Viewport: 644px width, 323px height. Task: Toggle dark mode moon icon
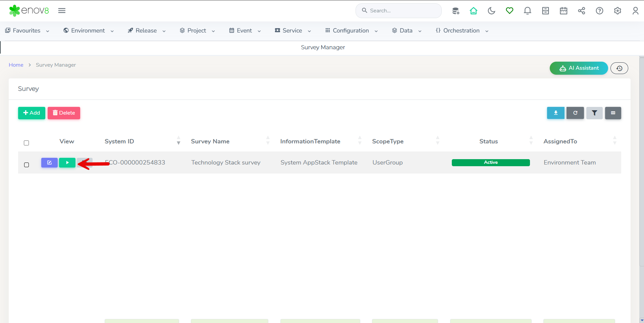491,11
